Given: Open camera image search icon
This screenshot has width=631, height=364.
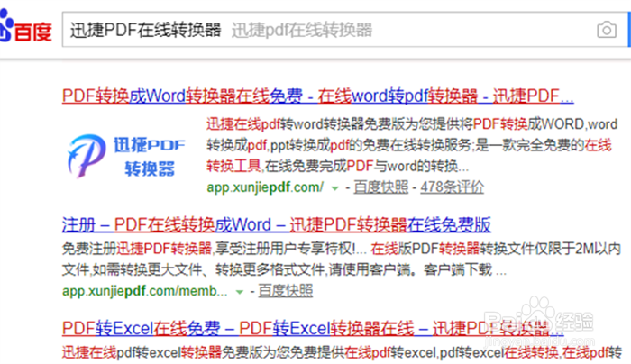Looking at the screenshot, I should coord(607,30).
